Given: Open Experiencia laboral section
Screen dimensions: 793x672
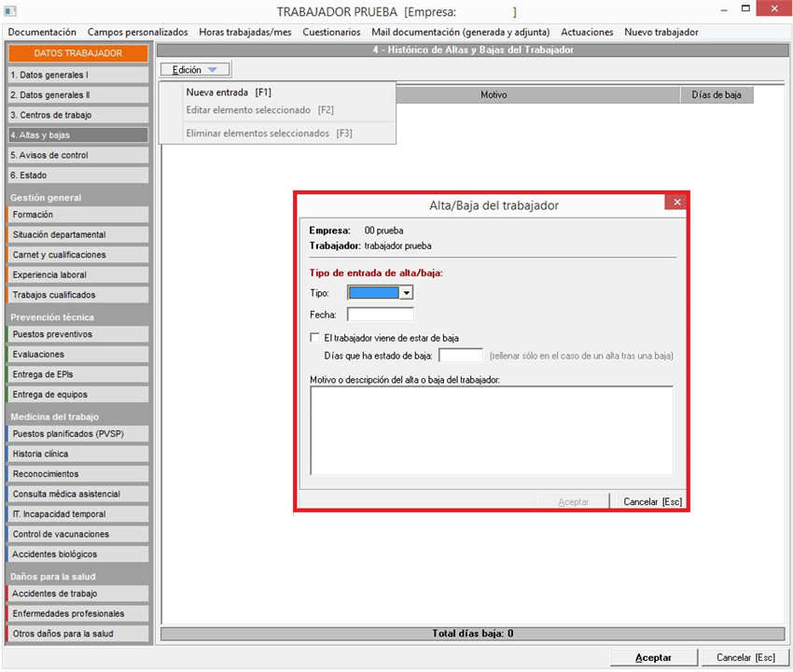Looking at the screenshot, I should click(77, 274).
